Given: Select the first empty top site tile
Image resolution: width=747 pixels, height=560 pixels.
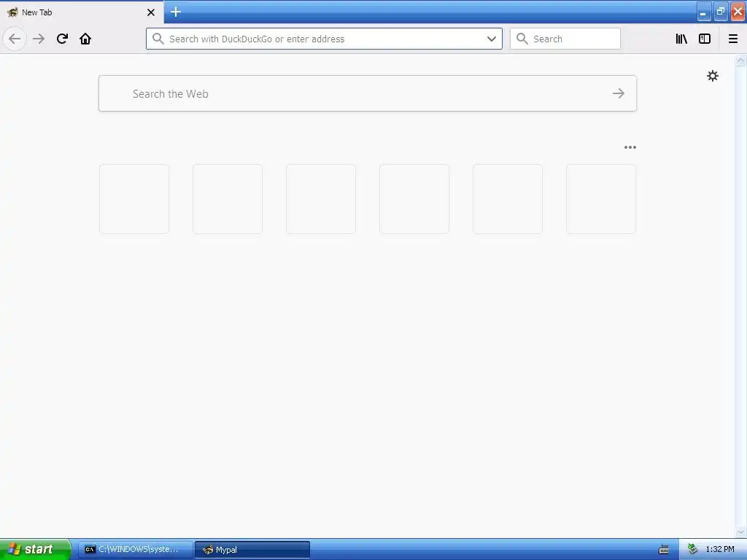Looking at the screenshot, I should pyautogui.click(x=134, y=199).
